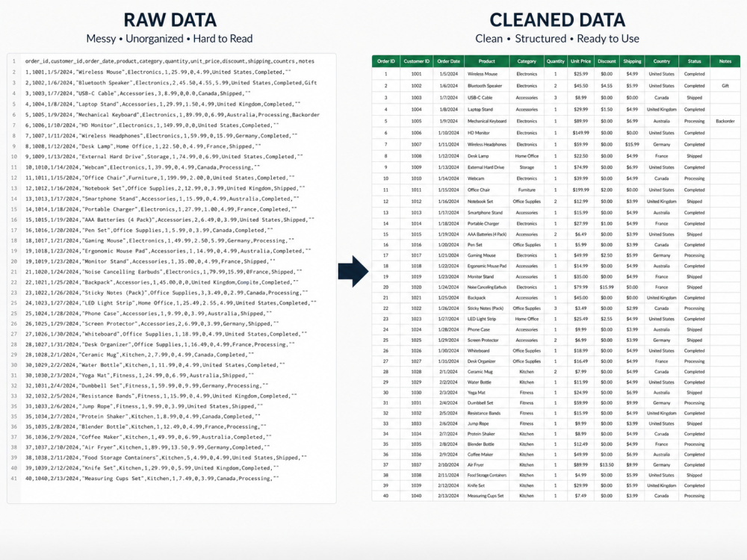Click the $4.55 discount cell
Screen dimensions: 747x560
tap(607, 86)
